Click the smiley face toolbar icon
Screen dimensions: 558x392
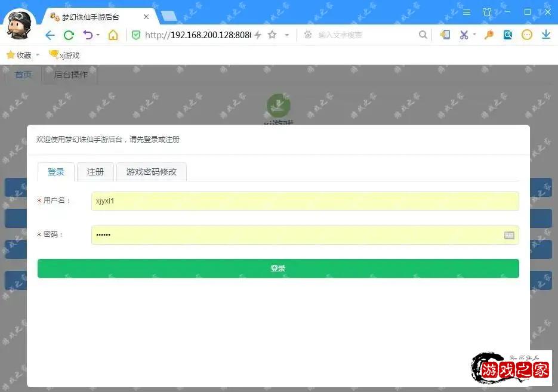tap(527, 35)
